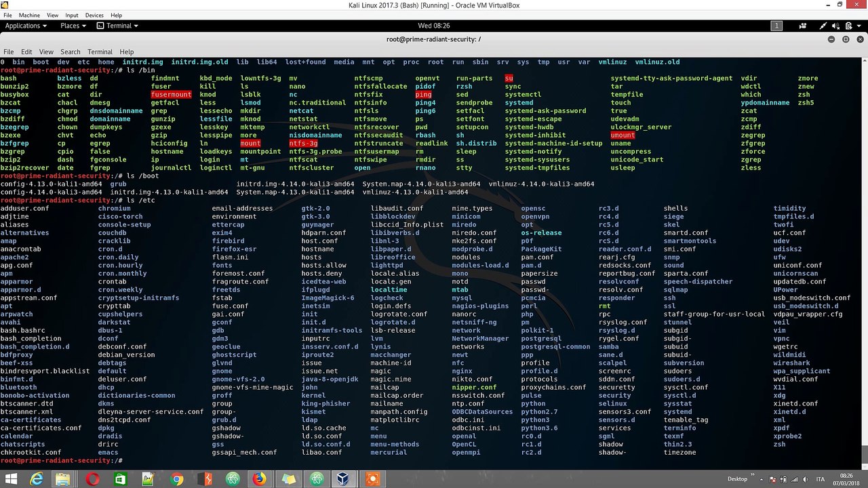
Task: Launch Opera browser from the taskbar
Action: [92, 479]
